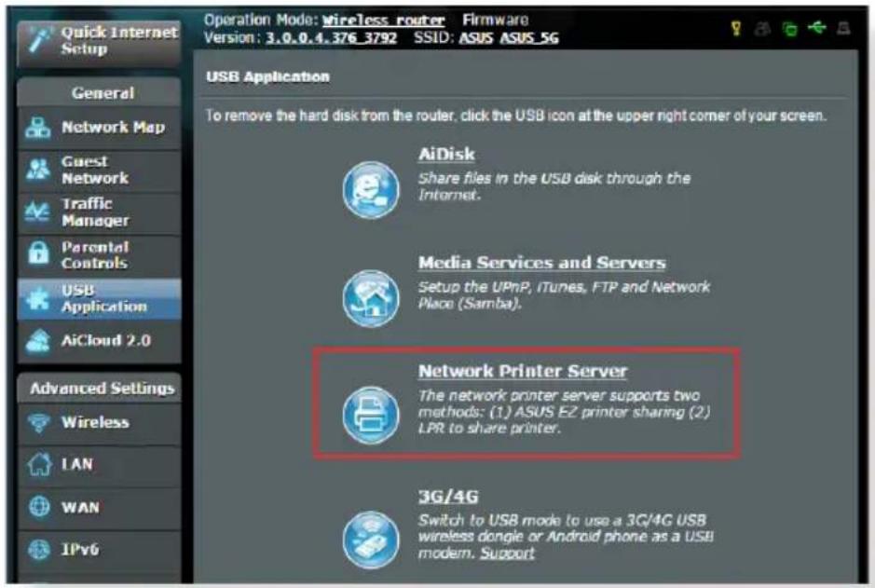Click the Wireless signal icon
875x588 pixels.
[x=38, y=422]
